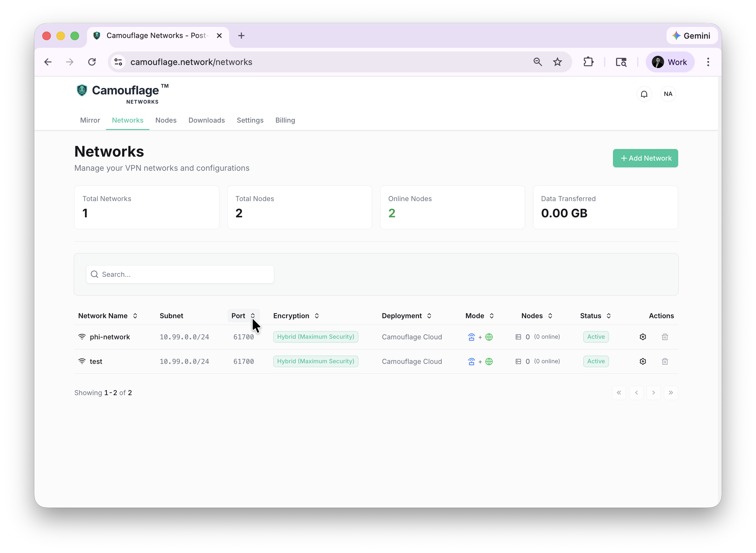The image size is (756, 553).
Task: Open browser zoom magnifier in address bar
Action: pyautogui.click(x=538, y=62)
